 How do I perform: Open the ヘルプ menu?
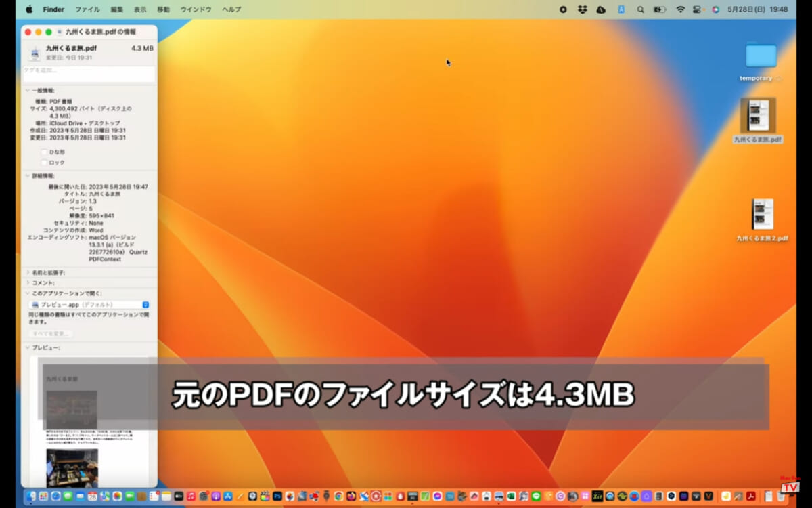231,9
